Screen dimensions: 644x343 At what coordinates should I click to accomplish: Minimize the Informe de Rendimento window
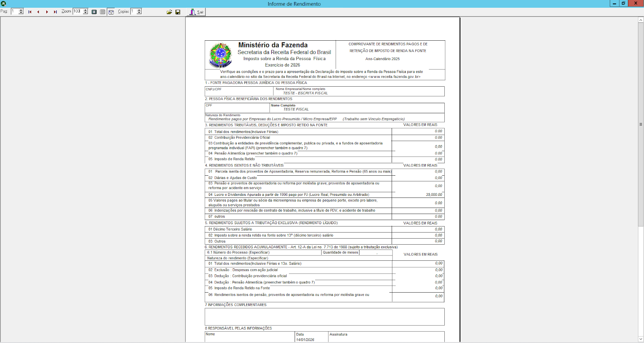[614, 3]
